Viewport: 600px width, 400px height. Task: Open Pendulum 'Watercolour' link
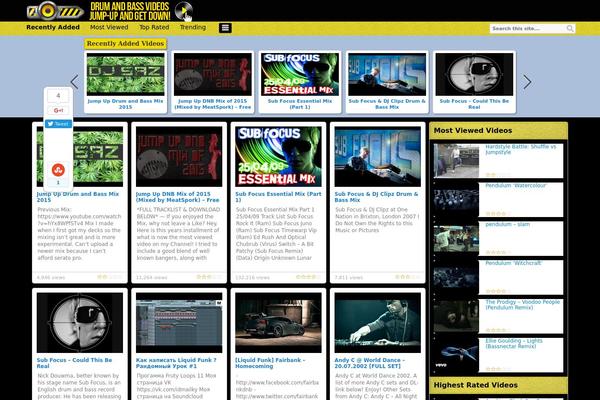pyautogui.click(x=515, y=186)
